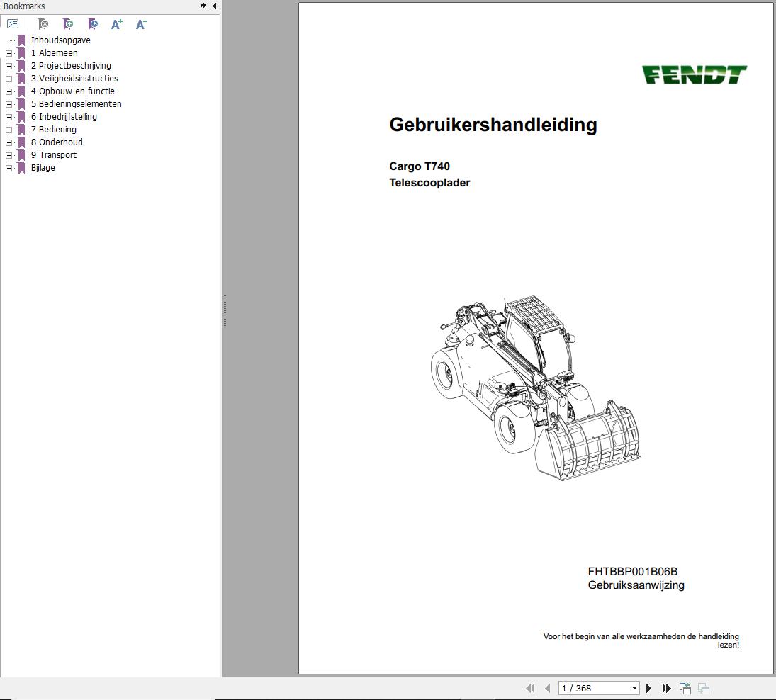The width and height of the screenshot is (776, 700).
Task: Increase bookmark text size with A+ icon
Action: coord(117,24)
